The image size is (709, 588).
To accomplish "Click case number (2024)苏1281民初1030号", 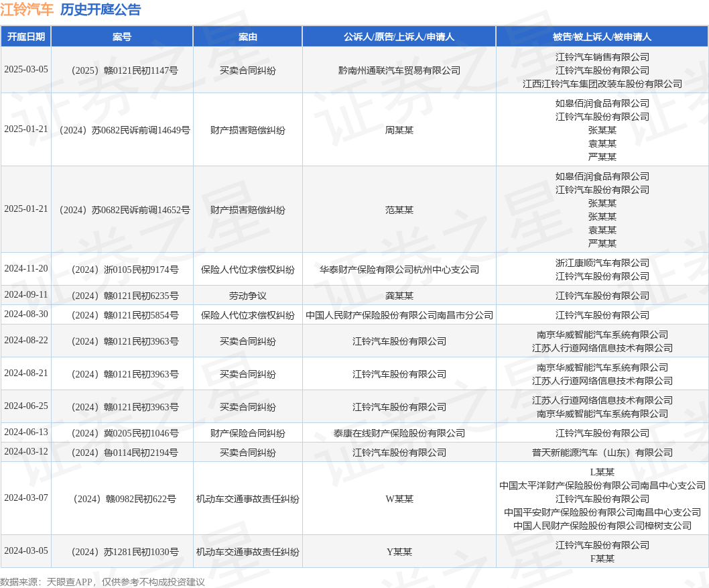I will [122, 552].
